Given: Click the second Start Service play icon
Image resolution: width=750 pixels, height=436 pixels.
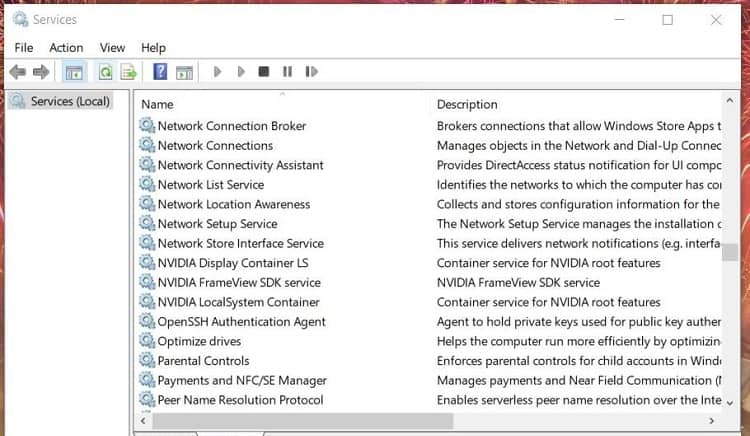Looking at the screenshot, I should coord(241,72).
